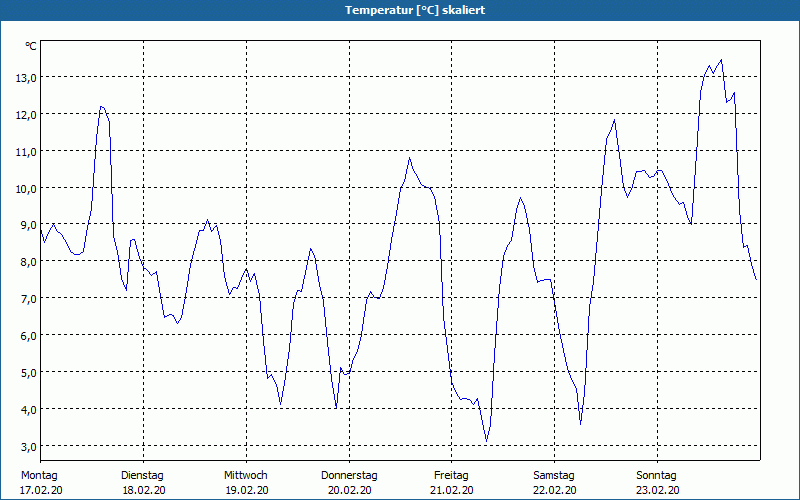
Task: Click the 13,0 y-axis label
Action: pos(26,78)
